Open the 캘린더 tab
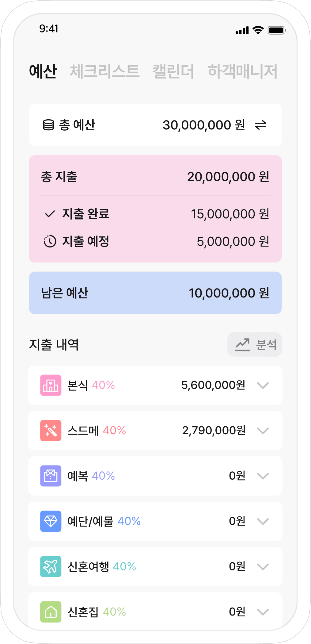Viewport: 311px width, 644px height. [173, 71]
